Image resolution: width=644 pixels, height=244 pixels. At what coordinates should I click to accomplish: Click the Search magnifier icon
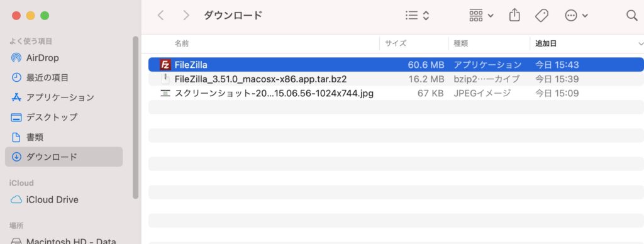tap(631, 16)
